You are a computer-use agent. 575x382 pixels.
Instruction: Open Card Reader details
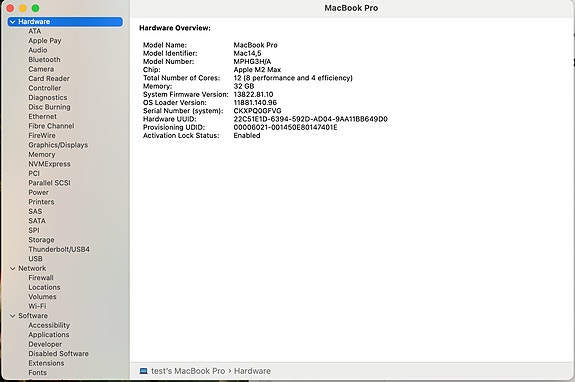click(49, 79)
